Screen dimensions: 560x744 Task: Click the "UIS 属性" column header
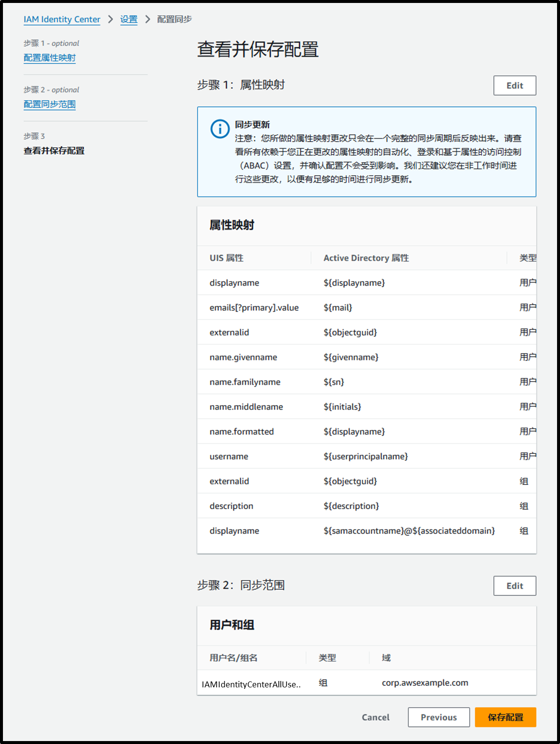click(227, 258)
